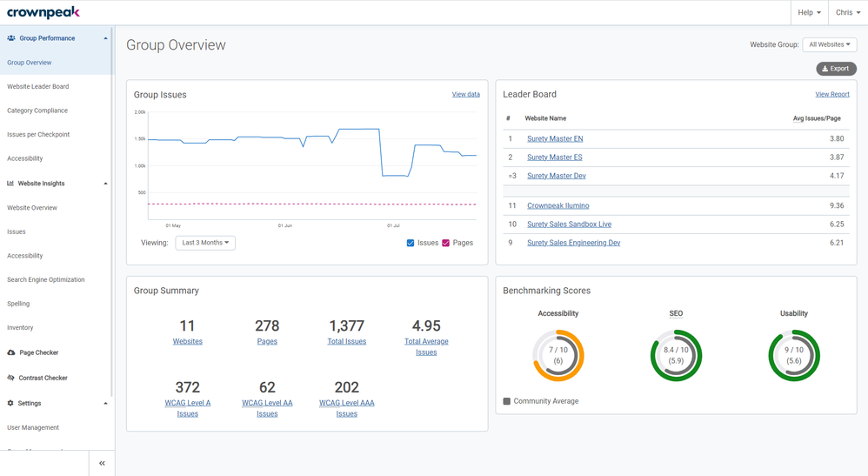Collapse the Settings section arrow
Image resolution: width=868 pixels, height=476 pixels.
[x=106, y=404]
